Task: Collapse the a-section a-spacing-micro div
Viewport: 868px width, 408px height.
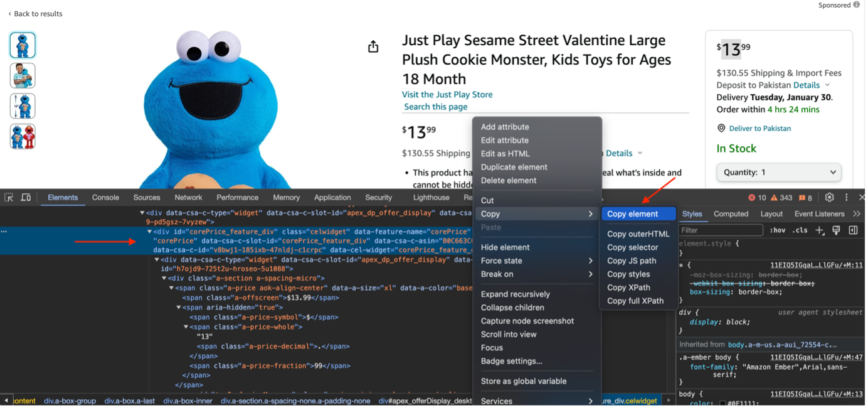Action: tap(164, 279)
